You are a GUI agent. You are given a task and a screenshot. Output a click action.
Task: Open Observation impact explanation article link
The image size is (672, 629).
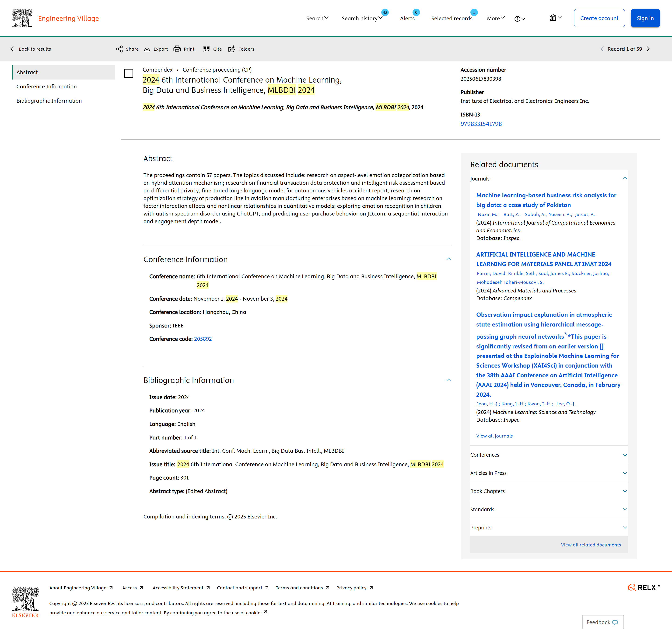click(548, 354)
